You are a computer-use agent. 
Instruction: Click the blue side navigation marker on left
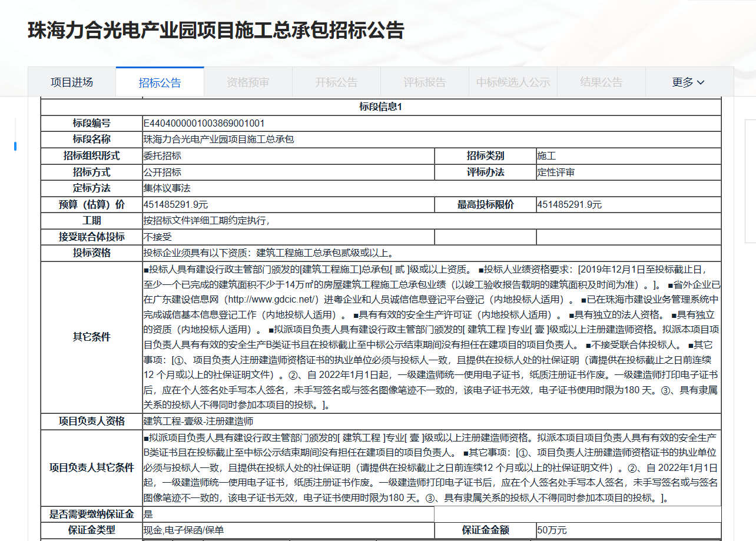pyautogui.click(x=15, y=146)
